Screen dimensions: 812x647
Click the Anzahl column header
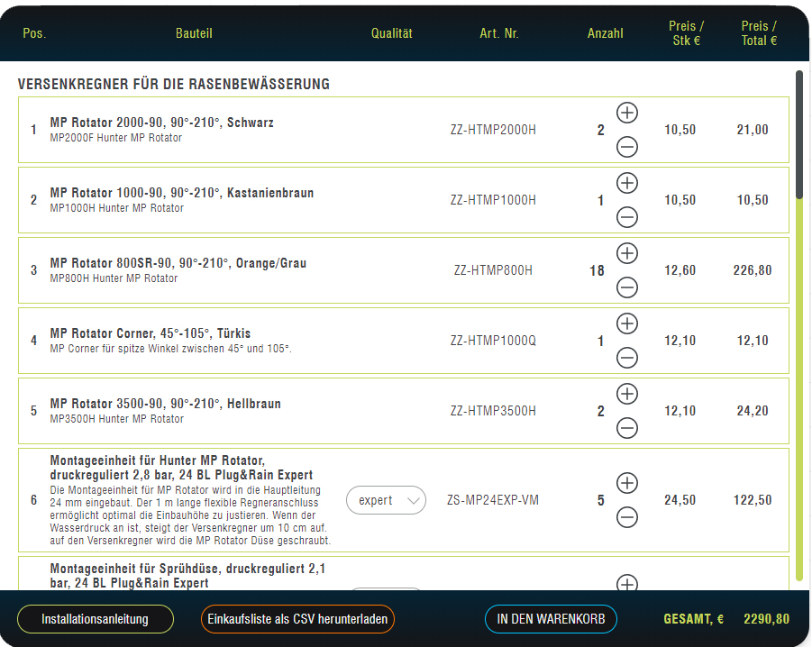pos(605,33)
